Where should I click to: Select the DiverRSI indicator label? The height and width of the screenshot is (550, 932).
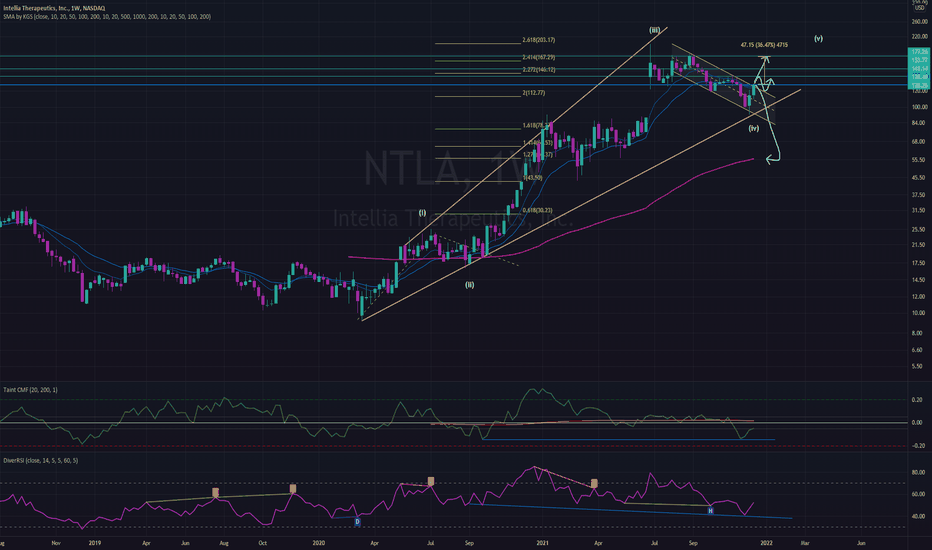click(40, 461)
